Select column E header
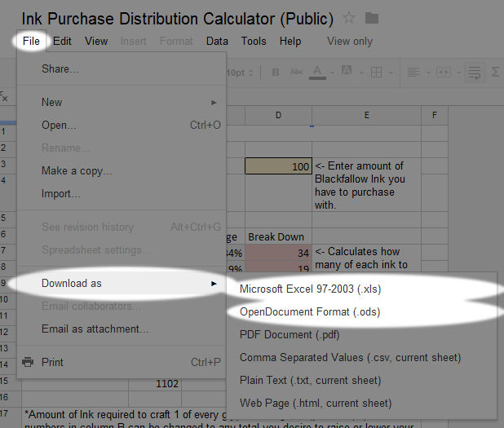The image size is (504, 428). (366, 115)
